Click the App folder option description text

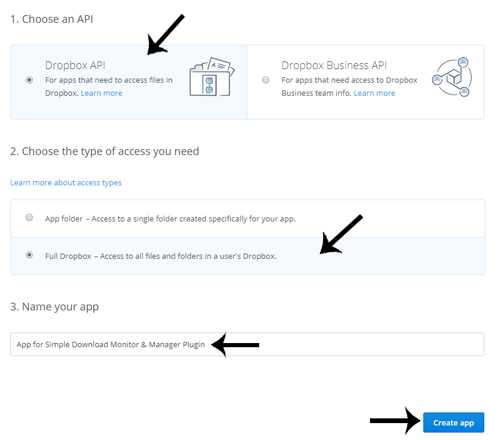pyautogui.click(x=170, y=219)
